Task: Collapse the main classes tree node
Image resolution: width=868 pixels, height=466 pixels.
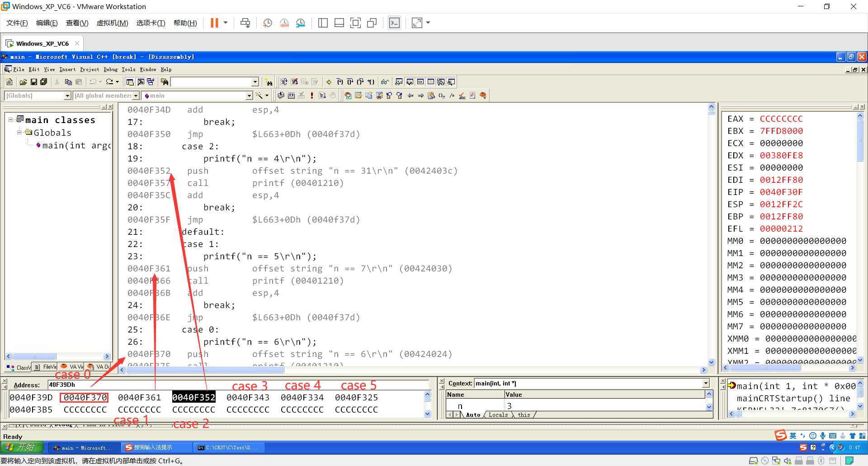Action: click(11, 120)
